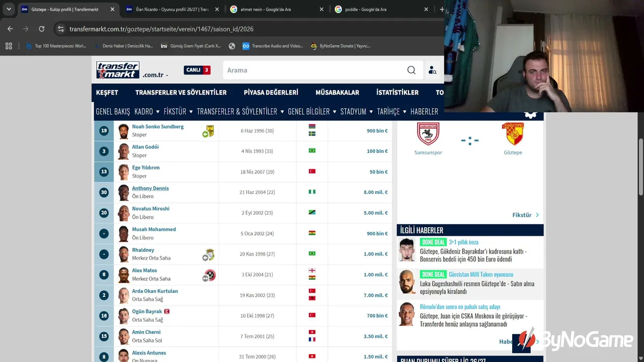Click Switzerland flag in Alexis Antunes row
This screenshot has width=644, height=362.
312,356
